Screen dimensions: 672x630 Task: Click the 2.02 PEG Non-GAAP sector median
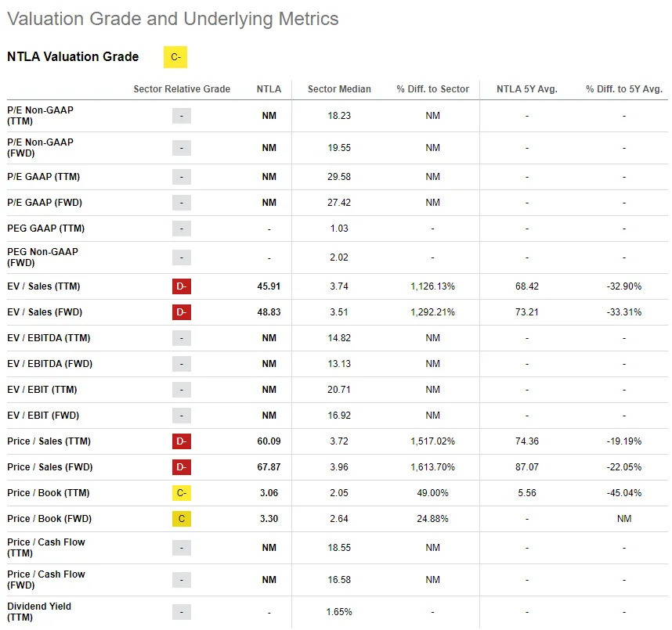[339, 257]
